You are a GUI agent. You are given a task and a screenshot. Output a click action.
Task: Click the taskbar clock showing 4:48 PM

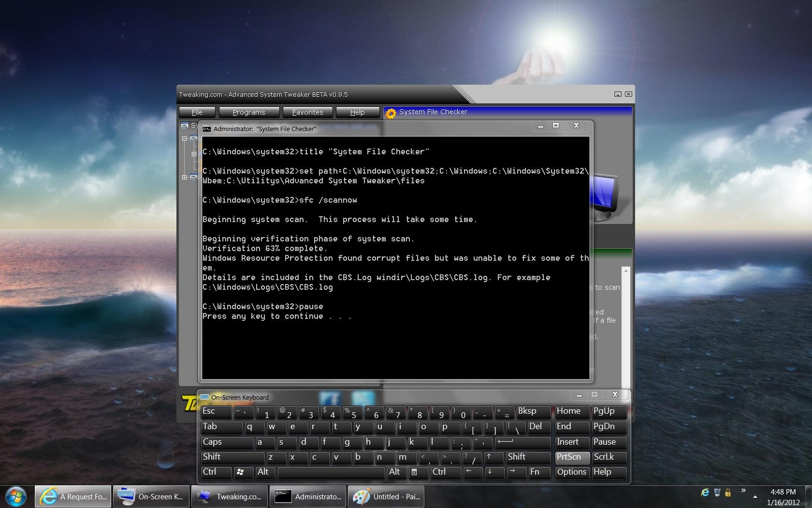783,497
